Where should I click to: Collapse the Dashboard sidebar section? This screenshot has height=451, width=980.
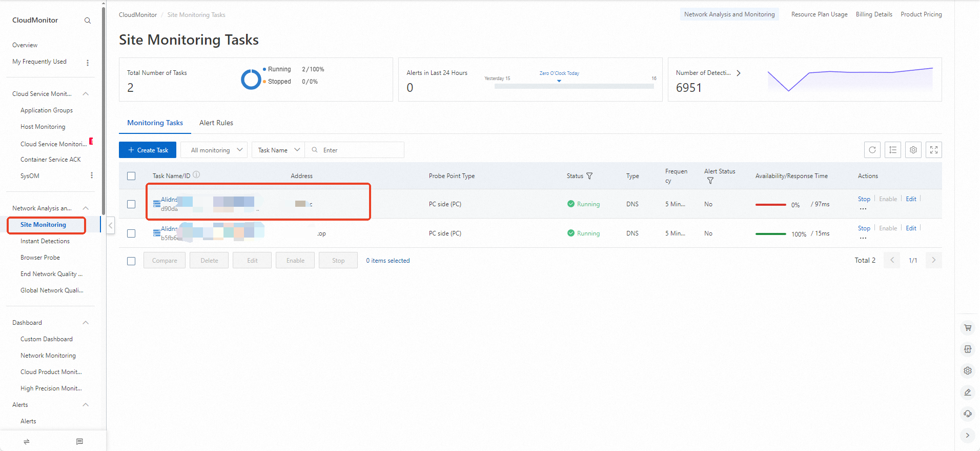86,323
